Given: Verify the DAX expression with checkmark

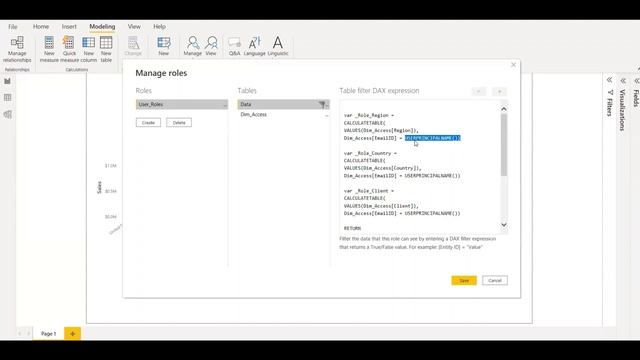Looking at the screenshot, I should [x=479, y=91].
